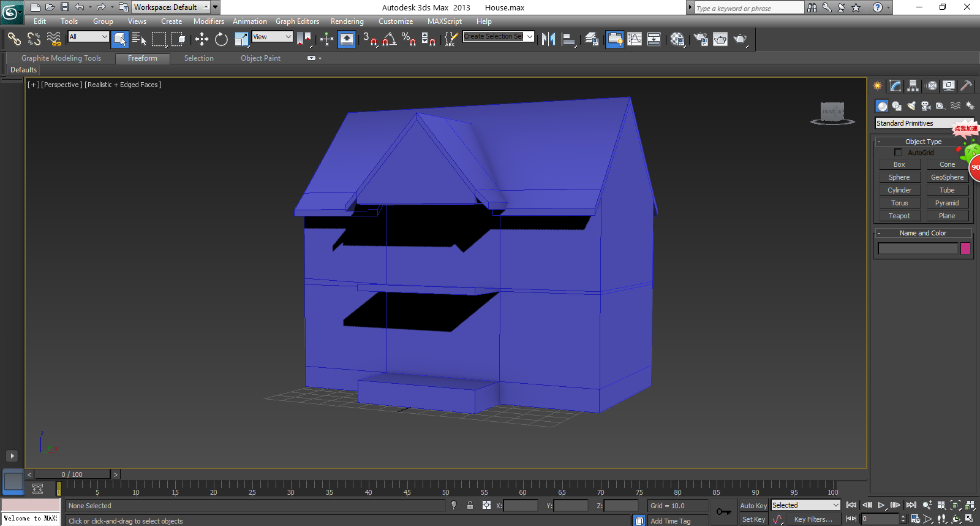This screenshot has height=526, width=980.
Task: Open the Select by Name list
Action: coord(139,39)
